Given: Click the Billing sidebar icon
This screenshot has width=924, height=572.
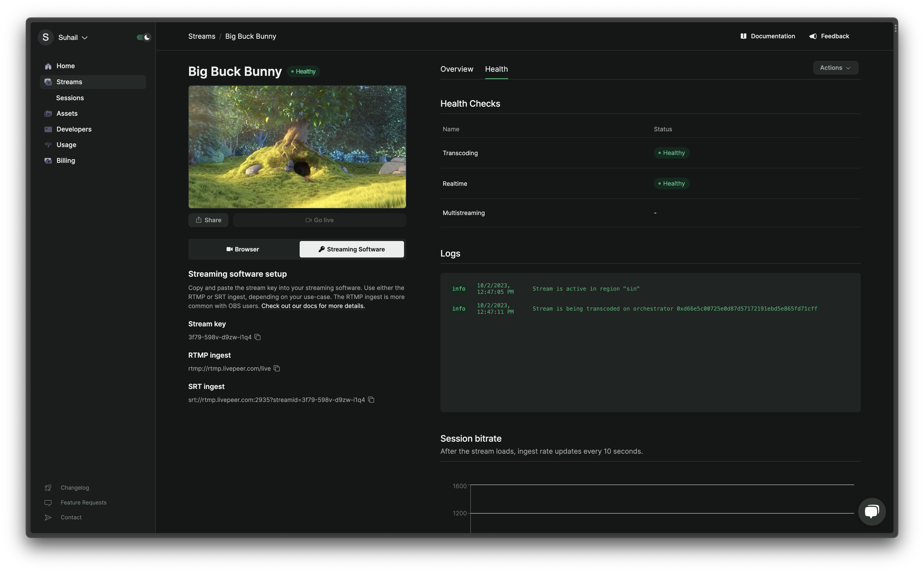Looking at the screenshot, I should click(48, 161).
